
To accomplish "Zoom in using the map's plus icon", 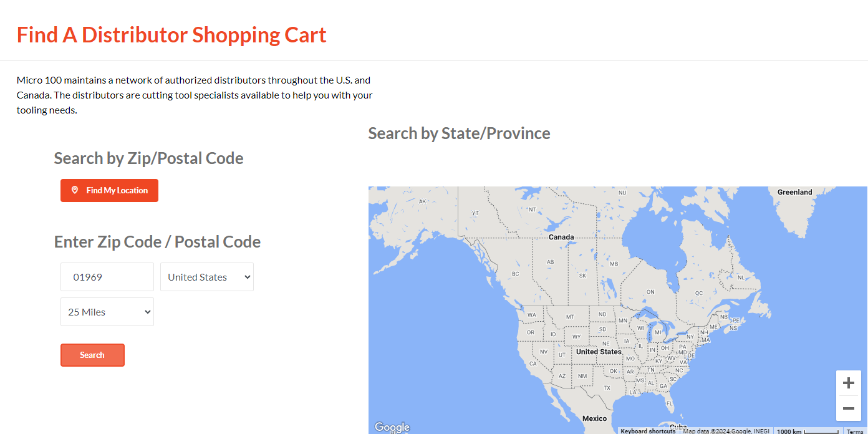I will pyautogui.click(x=848, y=383).
